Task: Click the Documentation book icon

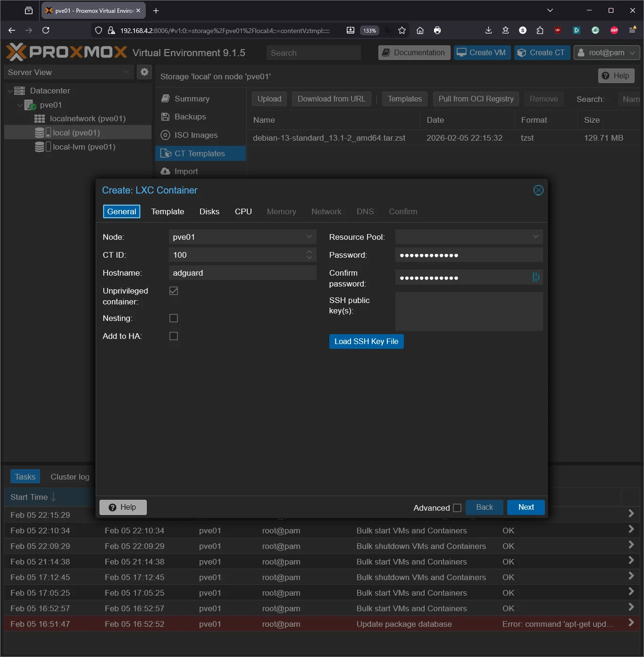Action: coord(386,52)
